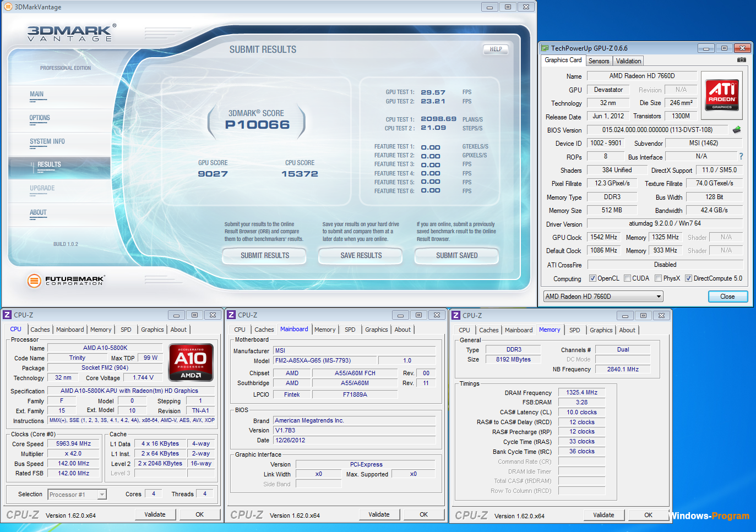Click the BIOS Version field in GPU-Z
The width and height of the screenshot is (756, 532).
click(x=657, y=130)
